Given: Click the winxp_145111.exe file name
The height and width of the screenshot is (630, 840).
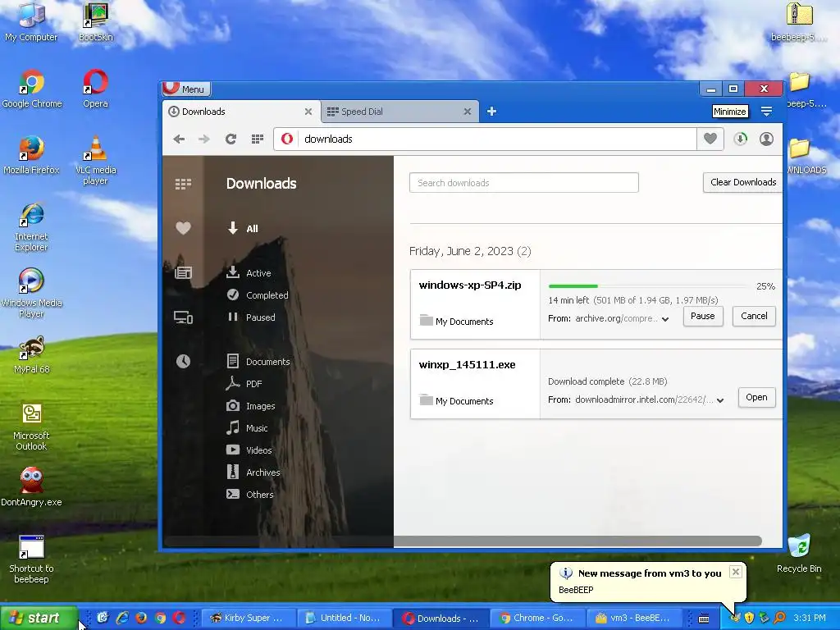Looking at the screenshot, I should pos(467,365).
